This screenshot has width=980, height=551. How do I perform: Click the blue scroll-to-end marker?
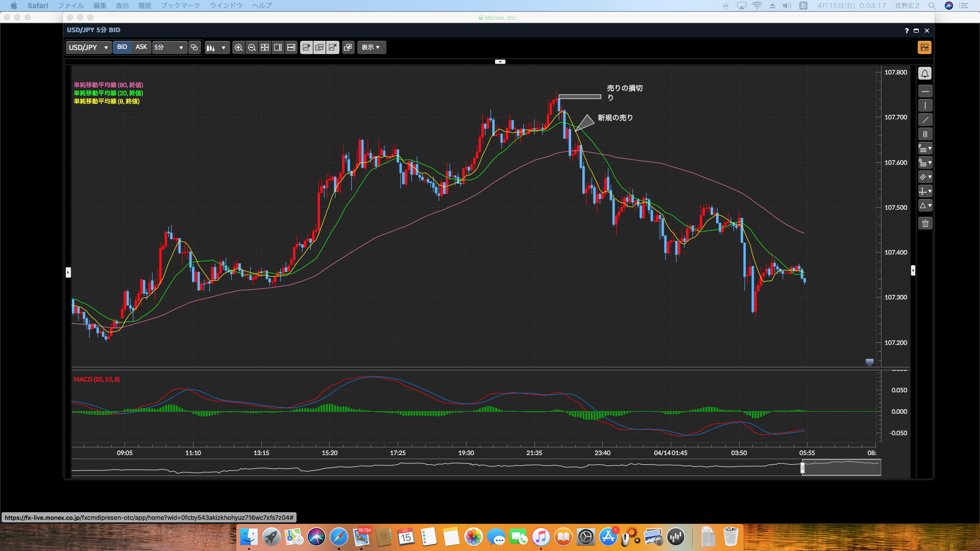[870, 362]
